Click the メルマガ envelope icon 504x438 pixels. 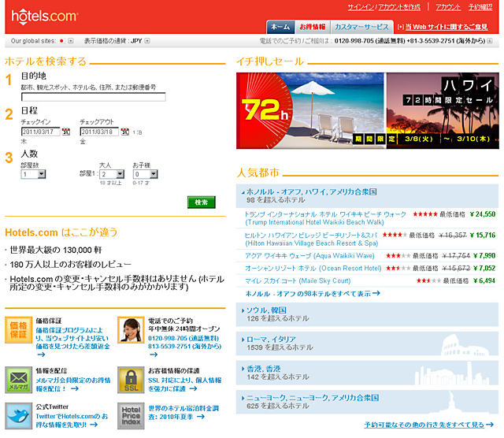[18, 380]
